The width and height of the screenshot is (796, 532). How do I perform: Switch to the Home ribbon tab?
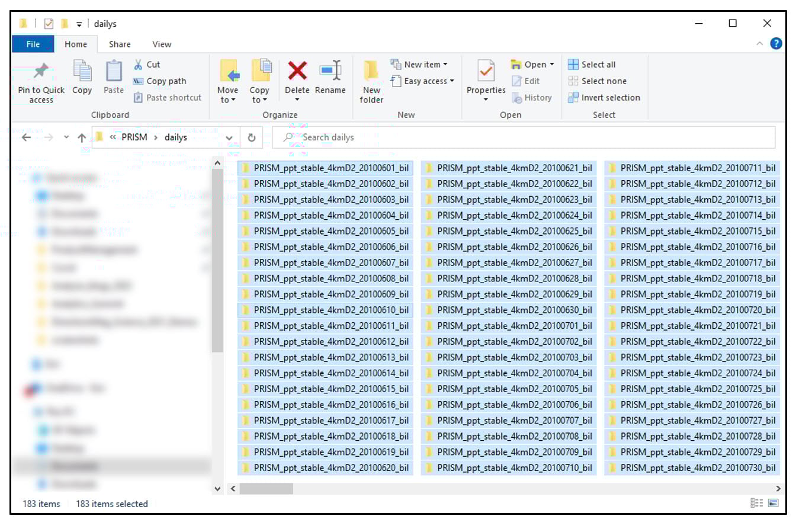point(76,44)
